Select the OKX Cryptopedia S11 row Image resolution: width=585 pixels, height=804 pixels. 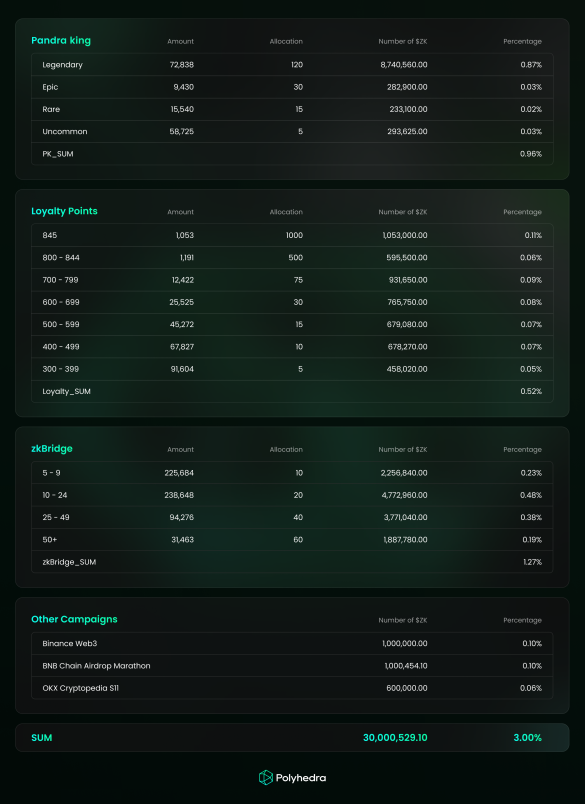(292, 688)
